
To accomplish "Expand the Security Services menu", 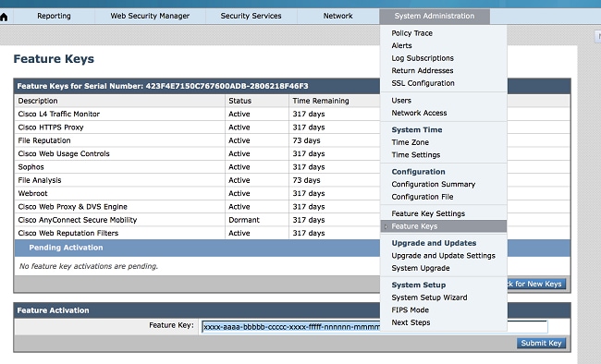I will (251, 16).
